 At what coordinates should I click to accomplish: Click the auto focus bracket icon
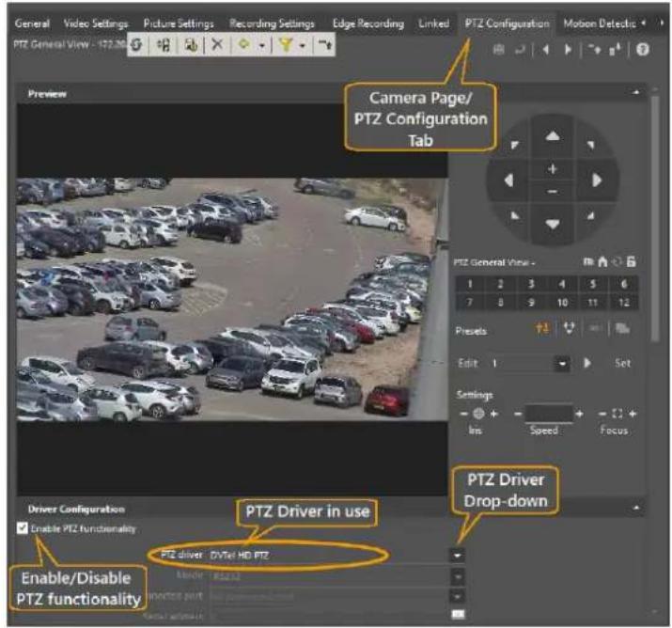tap(617, 414)
